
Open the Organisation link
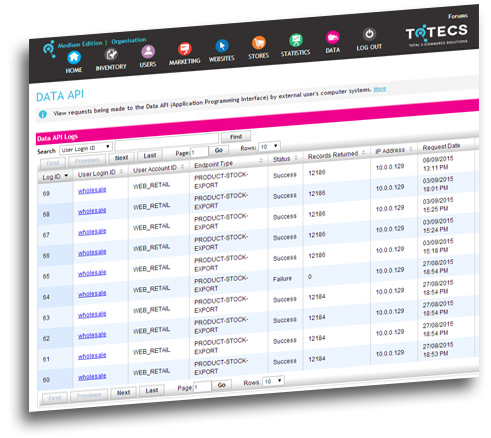coord(129,41)
